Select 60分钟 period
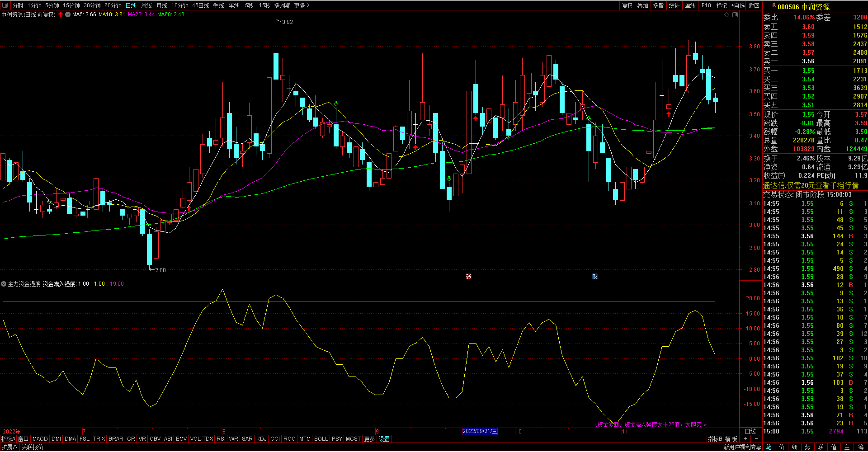Image resolution: width=868 pixels, height=452 pixels. (113, 5)
